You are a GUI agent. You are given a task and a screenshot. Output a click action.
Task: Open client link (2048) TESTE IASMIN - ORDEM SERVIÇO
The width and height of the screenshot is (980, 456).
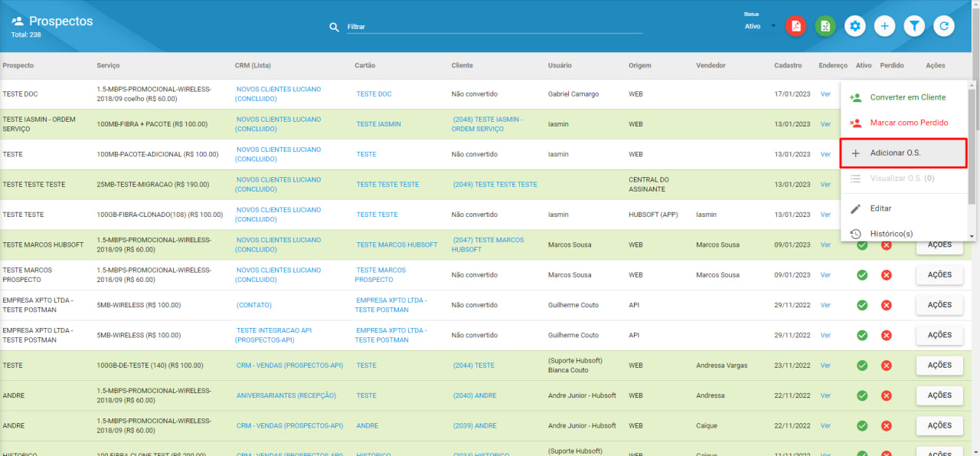(x=488, y=124)
